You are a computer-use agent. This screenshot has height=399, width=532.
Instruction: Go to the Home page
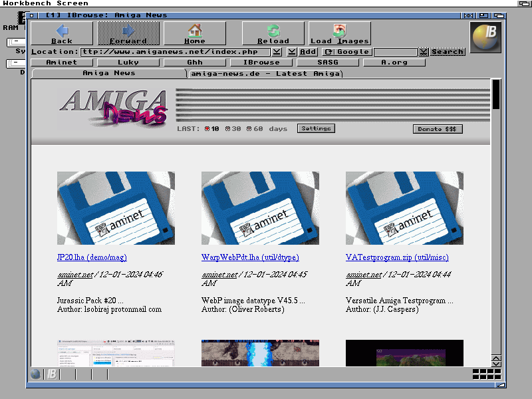click(194, 33)
